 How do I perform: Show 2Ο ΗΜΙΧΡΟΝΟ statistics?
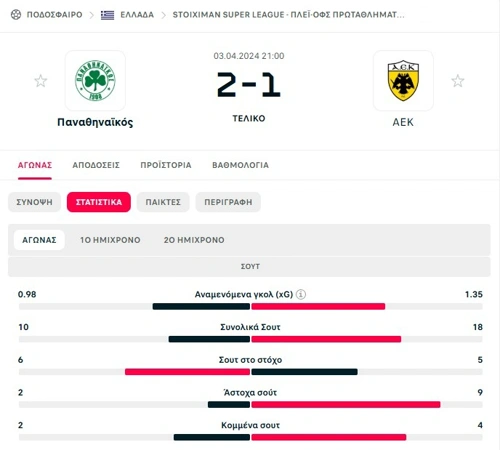[x=194, y=240]
